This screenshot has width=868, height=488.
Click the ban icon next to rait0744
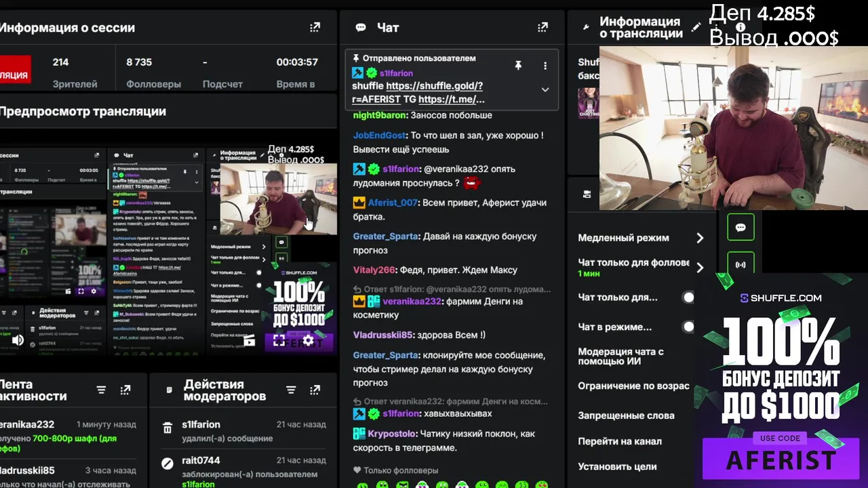(167, 464)
